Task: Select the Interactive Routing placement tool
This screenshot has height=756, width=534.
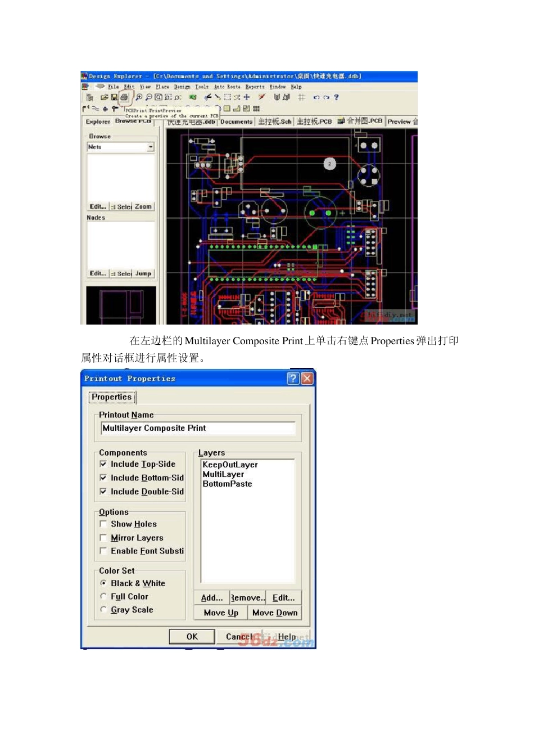Action: [x=87, y=109]
